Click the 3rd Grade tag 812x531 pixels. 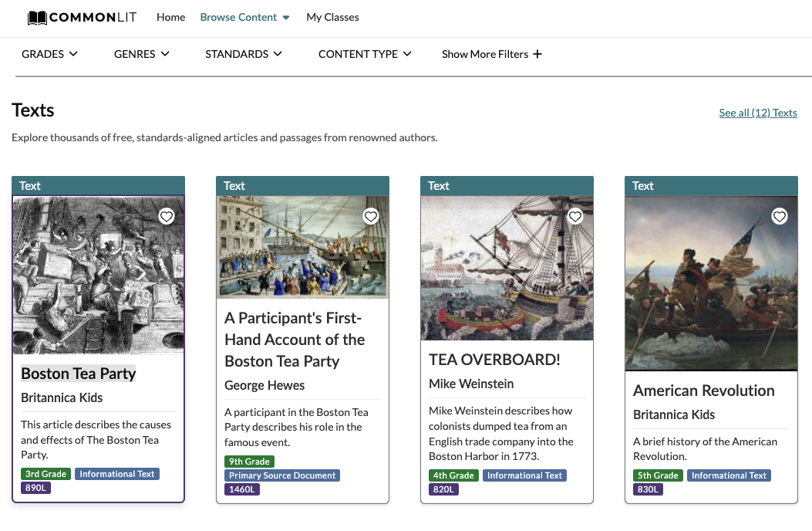pyautogui.click(x=45, y=474)
